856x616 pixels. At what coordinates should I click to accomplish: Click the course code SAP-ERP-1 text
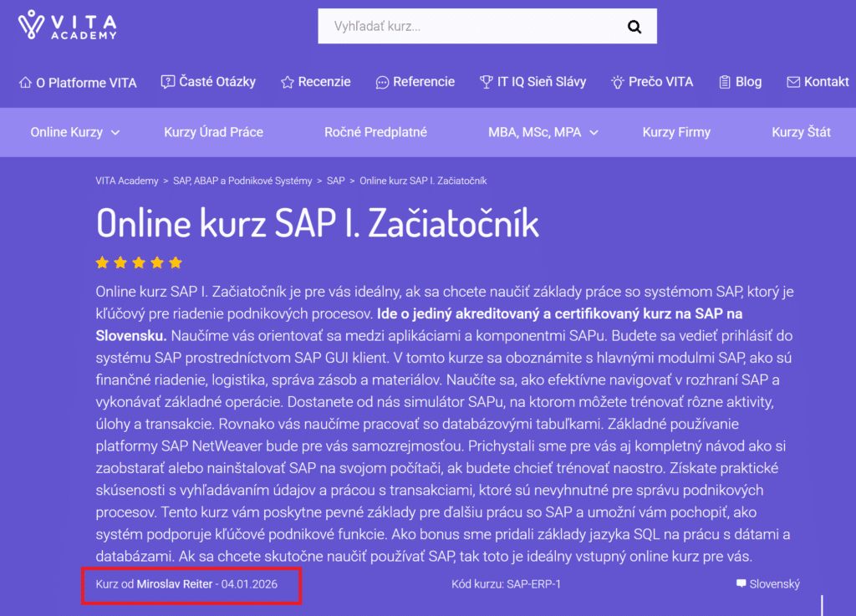click(533, 583)
